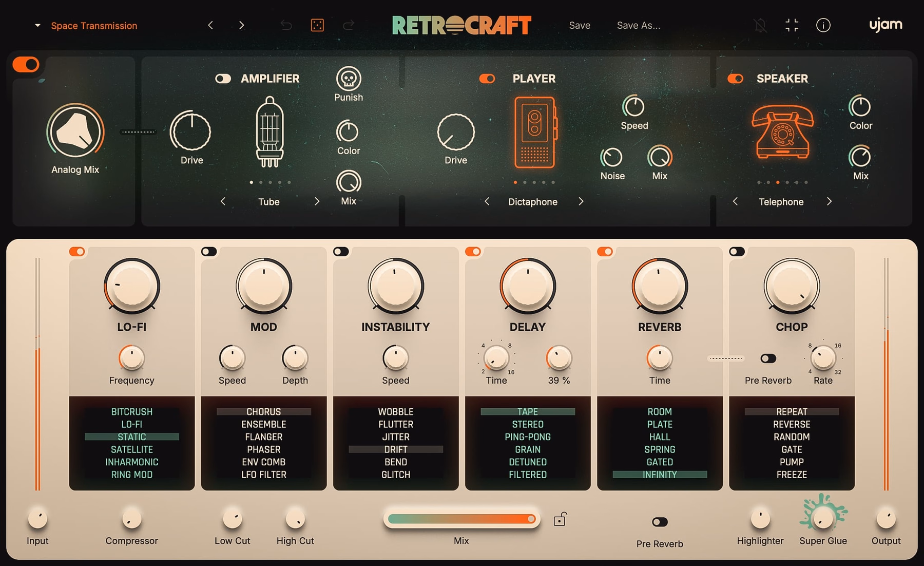Turn on the MOD effect toggle
The image size is (924, 566).
tap(209, 252)
